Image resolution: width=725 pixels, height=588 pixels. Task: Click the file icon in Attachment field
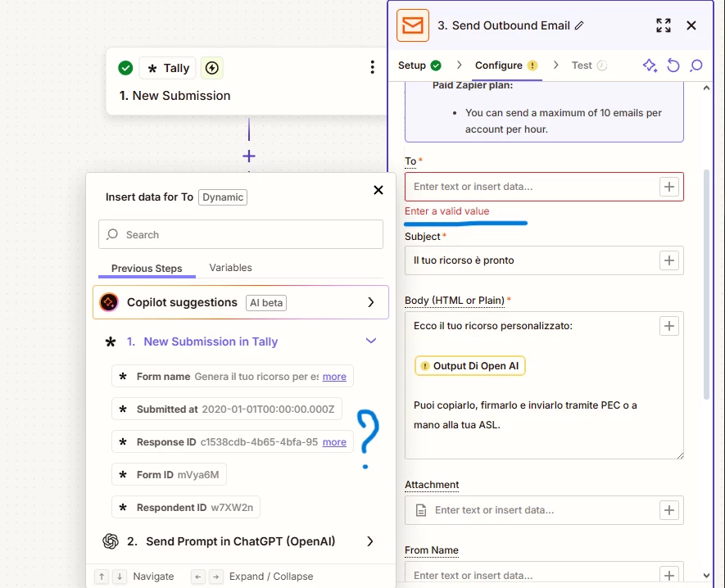[421, 510]
